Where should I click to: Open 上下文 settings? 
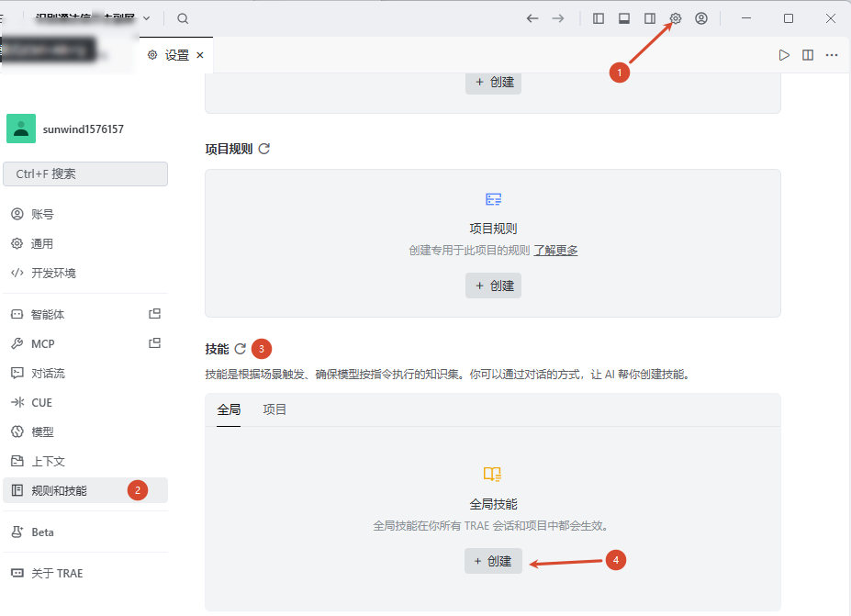pyautogui.click(x=85, y=462)
